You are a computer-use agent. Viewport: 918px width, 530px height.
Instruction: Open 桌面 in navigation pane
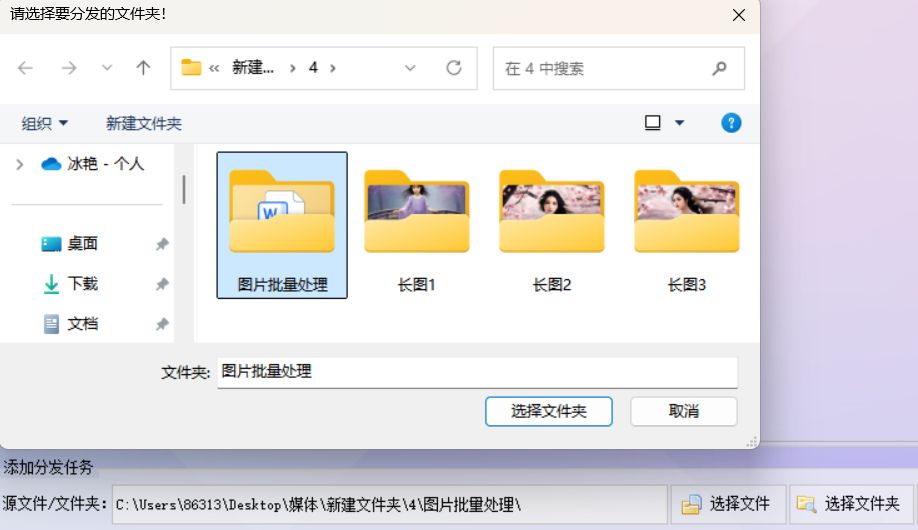[x=69, y=244]
